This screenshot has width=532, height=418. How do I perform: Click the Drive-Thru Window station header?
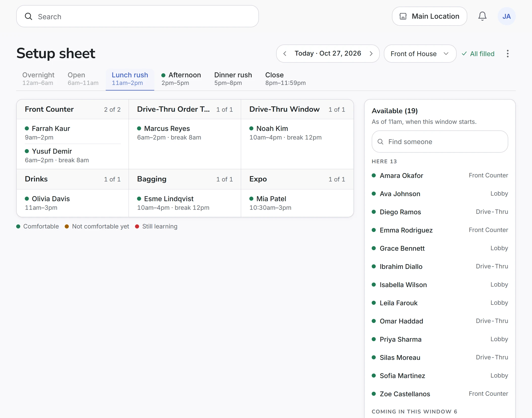[297, 109]
